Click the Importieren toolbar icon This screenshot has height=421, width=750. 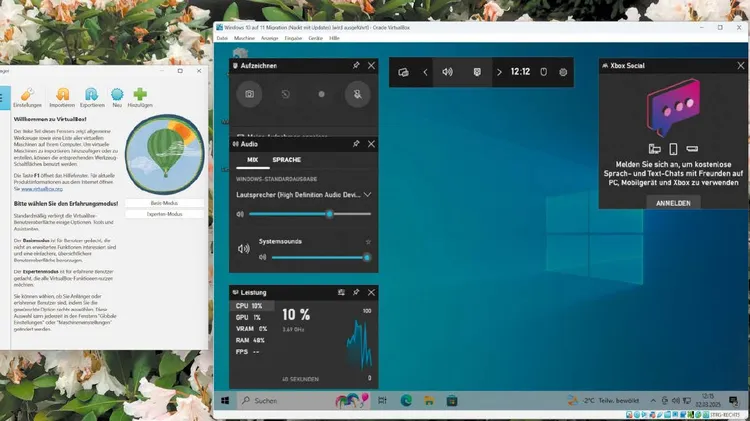click(62, 96)
